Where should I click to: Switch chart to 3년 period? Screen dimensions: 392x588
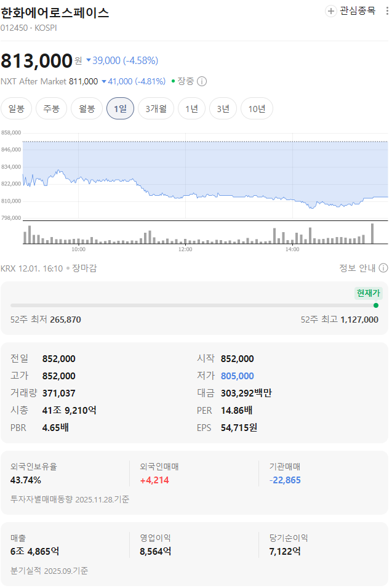pyautogui.click(x=223, y=109)
